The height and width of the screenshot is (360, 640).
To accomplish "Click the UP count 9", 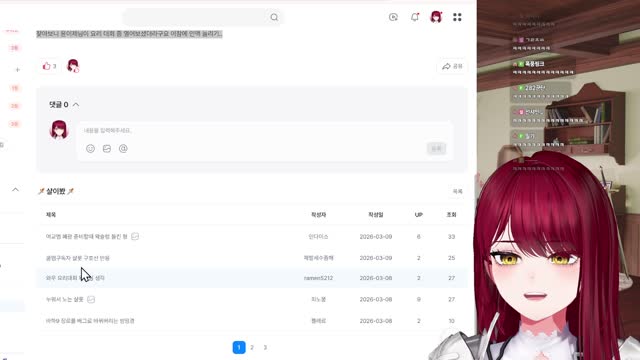I will [419, 299].
